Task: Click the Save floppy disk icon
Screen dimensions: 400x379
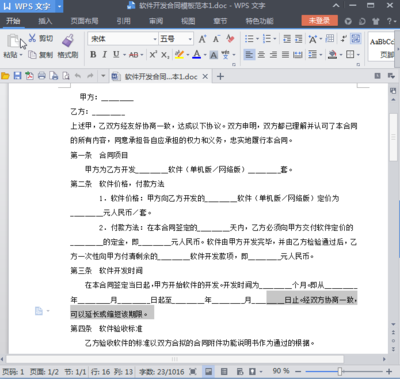Action: click(x=17, y=76)
